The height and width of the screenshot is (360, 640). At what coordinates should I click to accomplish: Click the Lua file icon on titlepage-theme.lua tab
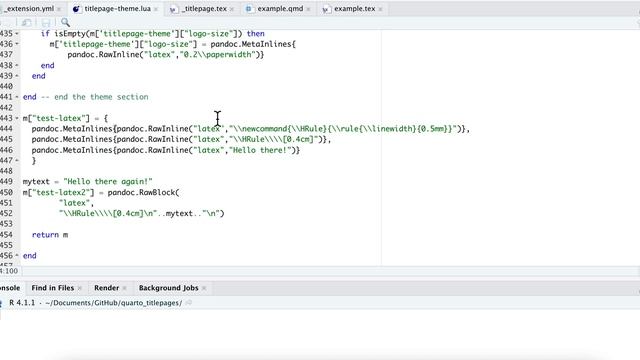(76, 9)
